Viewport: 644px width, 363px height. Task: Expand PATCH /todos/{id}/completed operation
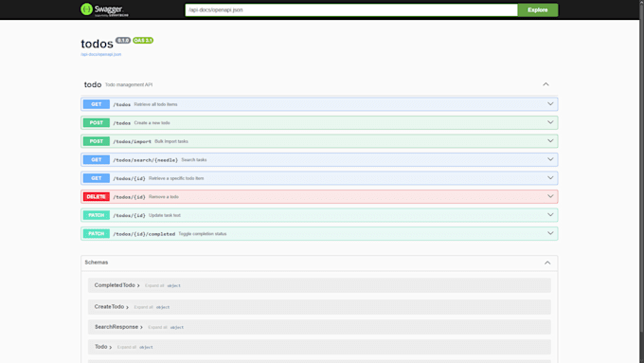click(x=319, y=233)
